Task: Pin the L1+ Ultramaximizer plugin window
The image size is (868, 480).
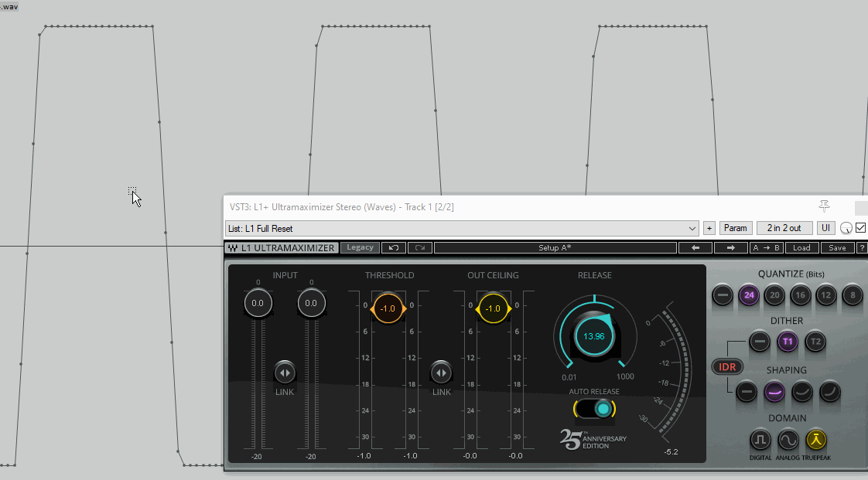Action: (x=824, y=206)
